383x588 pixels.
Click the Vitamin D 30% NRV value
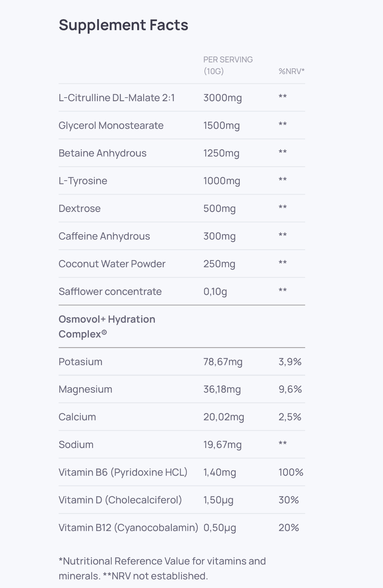point(288,500)
